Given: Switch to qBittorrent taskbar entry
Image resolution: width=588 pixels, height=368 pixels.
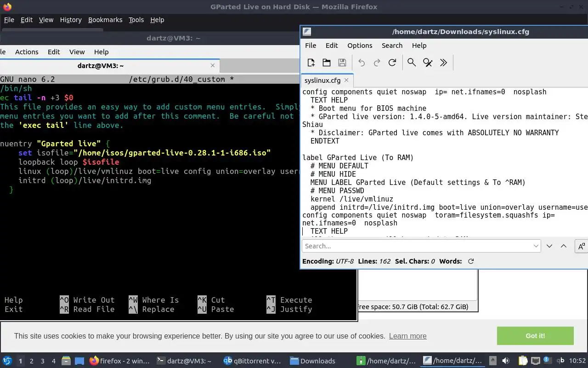Looking at the screenshot, I should 252,361.
